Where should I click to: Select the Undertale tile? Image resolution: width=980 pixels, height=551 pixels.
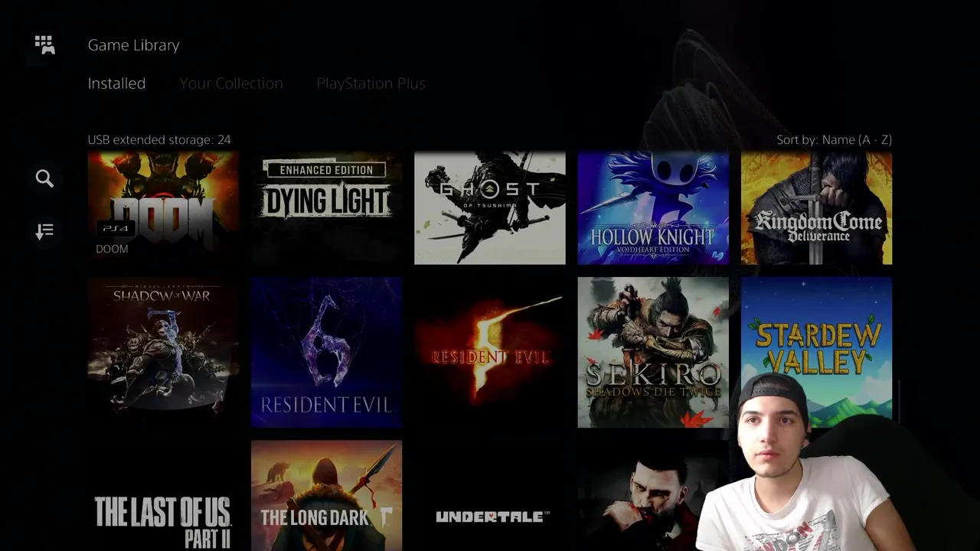click(490, 496)
